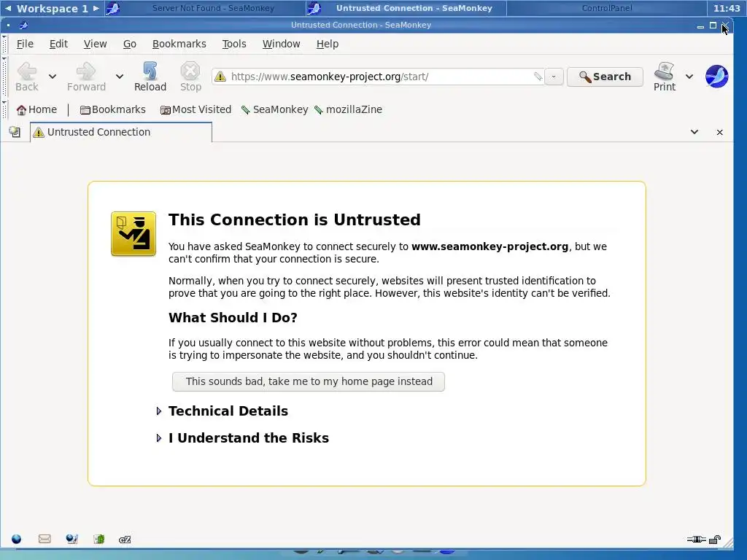Click the Untrusted Connection taskbar entry
This screenshot has width=747, height=560.
406,8
